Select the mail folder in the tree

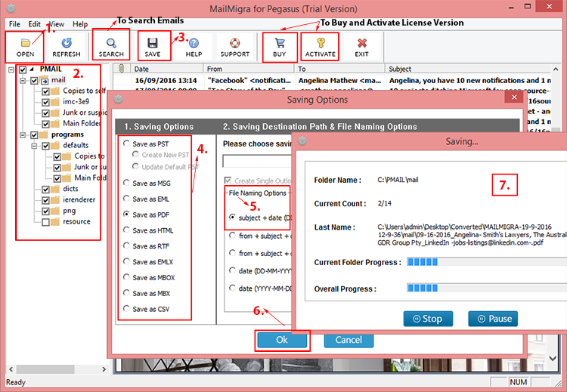click(x=58, y=80)
